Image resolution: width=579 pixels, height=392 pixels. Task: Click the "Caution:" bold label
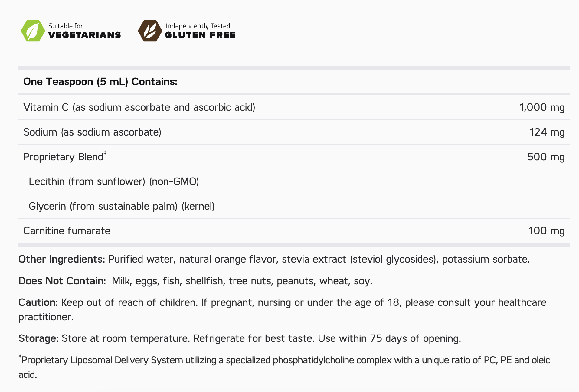[38, 302]
